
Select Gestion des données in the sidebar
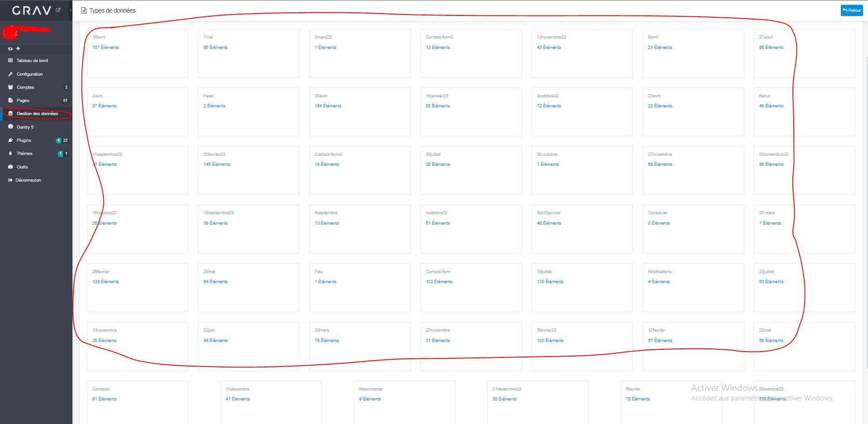click(x=38, y=113)
